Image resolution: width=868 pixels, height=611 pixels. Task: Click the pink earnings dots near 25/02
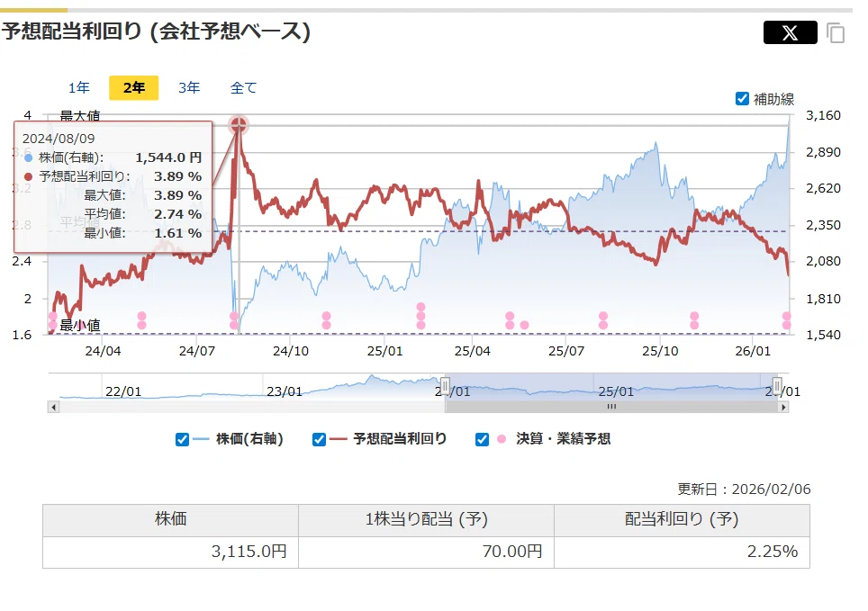pyautogui.click(x=420, y=316)
